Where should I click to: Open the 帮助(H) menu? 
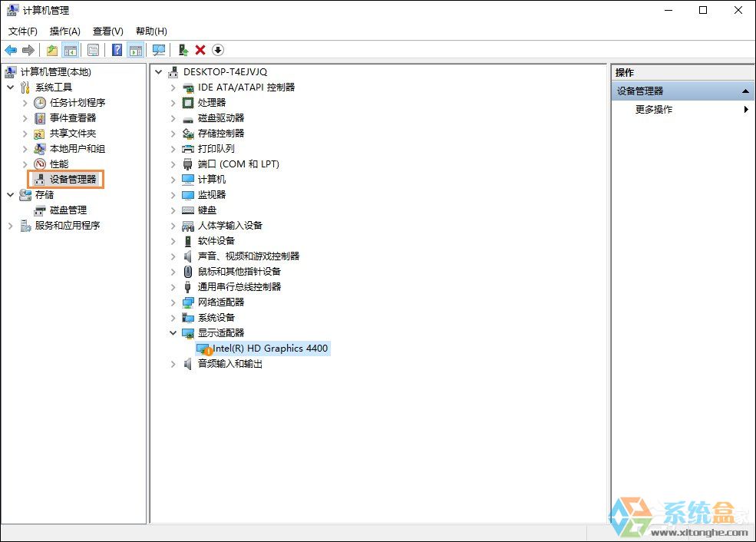pos(151,31)
